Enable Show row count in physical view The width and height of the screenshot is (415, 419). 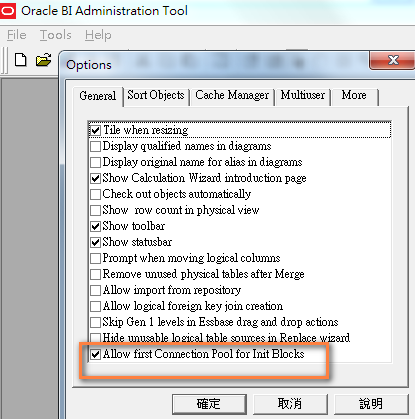[95, 210]
